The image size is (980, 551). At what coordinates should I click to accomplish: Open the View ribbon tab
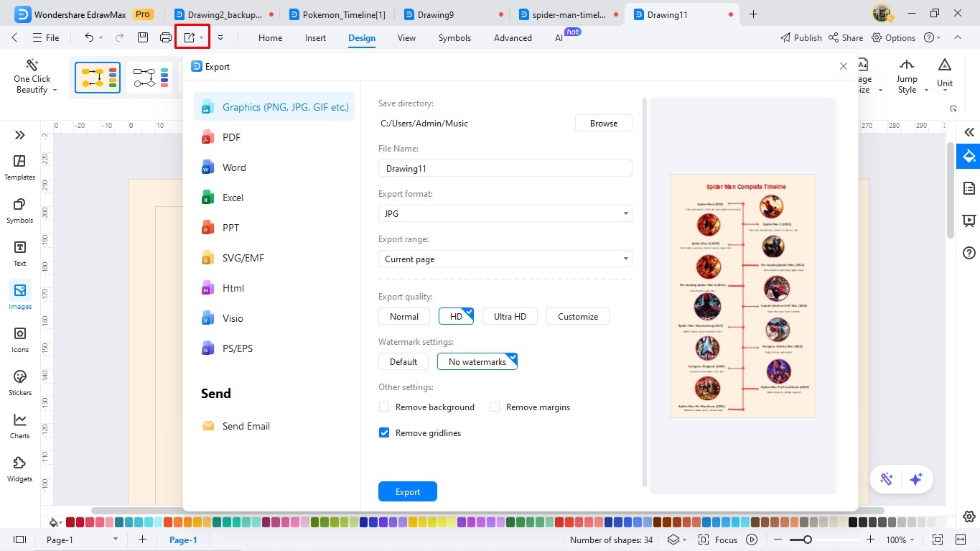(x=406, y=38)
